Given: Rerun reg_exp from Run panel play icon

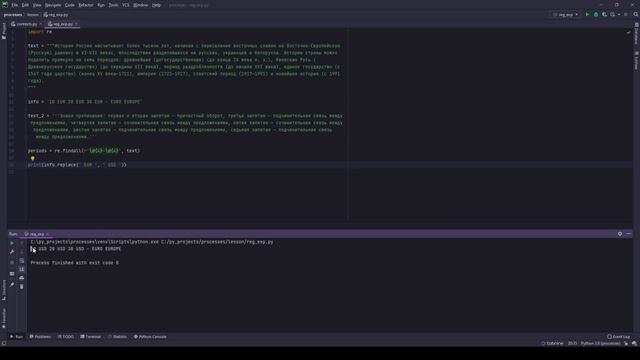Looking at the screenshot, I should click(12, 243).
